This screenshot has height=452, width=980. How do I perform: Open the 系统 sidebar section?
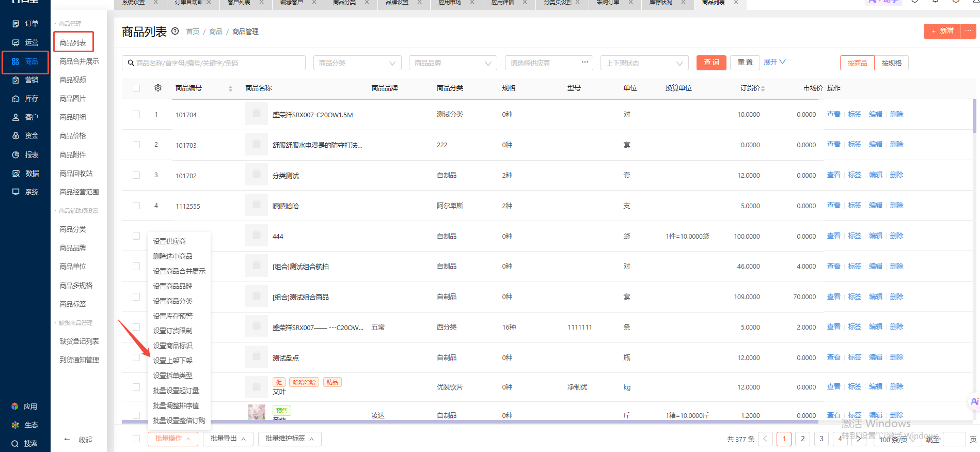pos(25,192)
